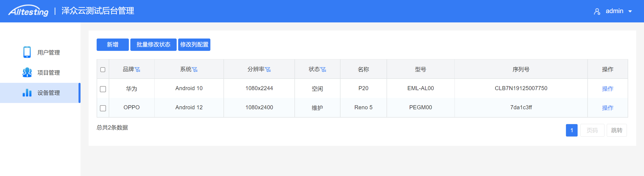
Task: Click the 华为 brand cell
Action: 131,89
